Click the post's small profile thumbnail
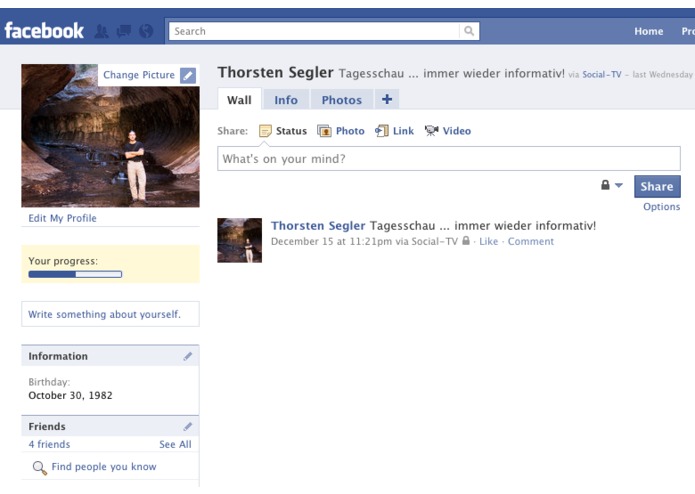This screenshot has width=695, height=494. click(239, 241)
